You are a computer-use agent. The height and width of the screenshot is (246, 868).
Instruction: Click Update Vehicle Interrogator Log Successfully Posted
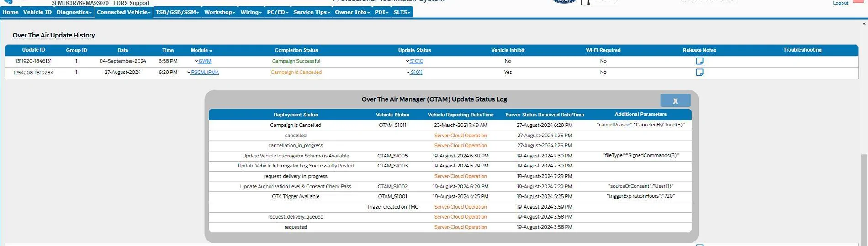[x=296, y=166]
